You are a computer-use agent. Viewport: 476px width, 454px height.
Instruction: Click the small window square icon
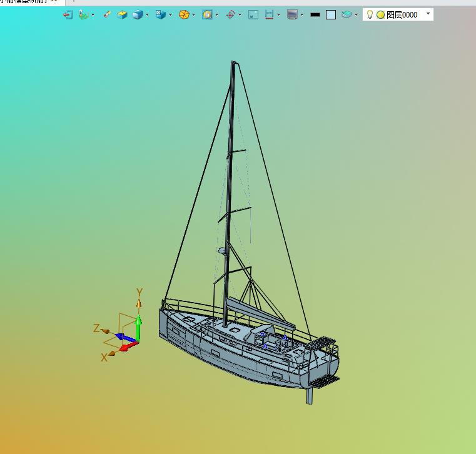tap(253, 14)
